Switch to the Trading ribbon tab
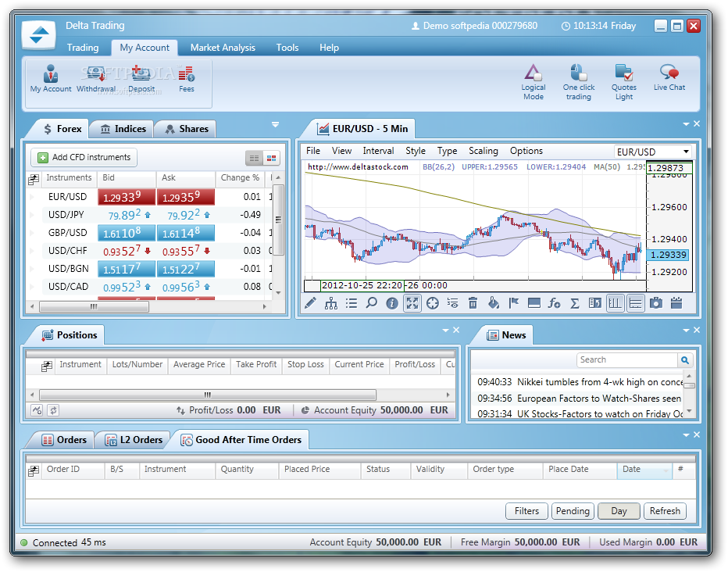728x572 pixels. click(83, 48)
